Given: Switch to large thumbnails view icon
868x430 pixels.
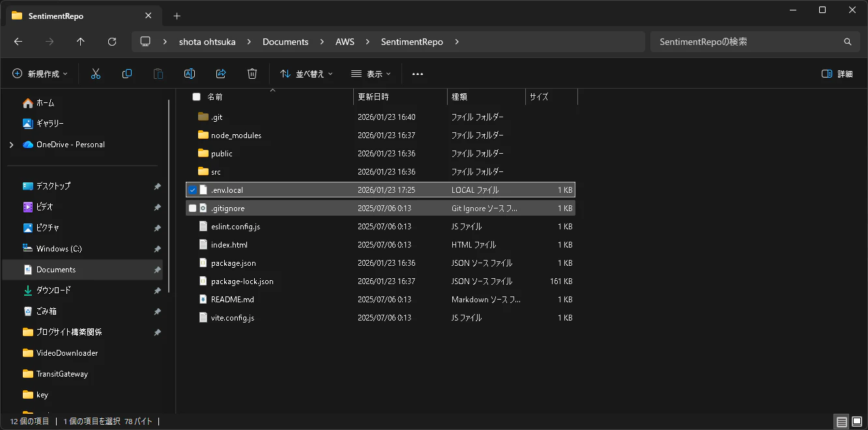Looking at the screenshot, I should pos(857,422).
